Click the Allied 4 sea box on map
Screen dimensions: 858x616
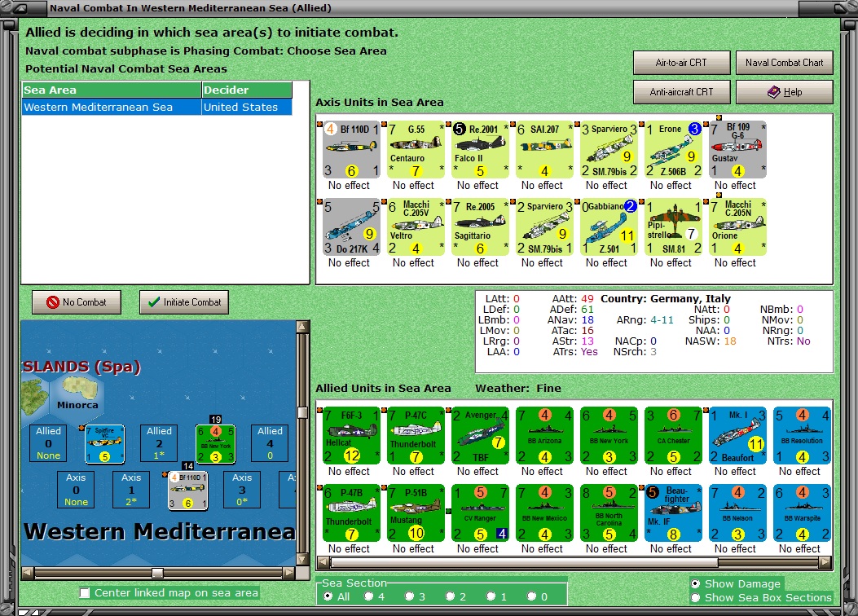tap(270, 442)
